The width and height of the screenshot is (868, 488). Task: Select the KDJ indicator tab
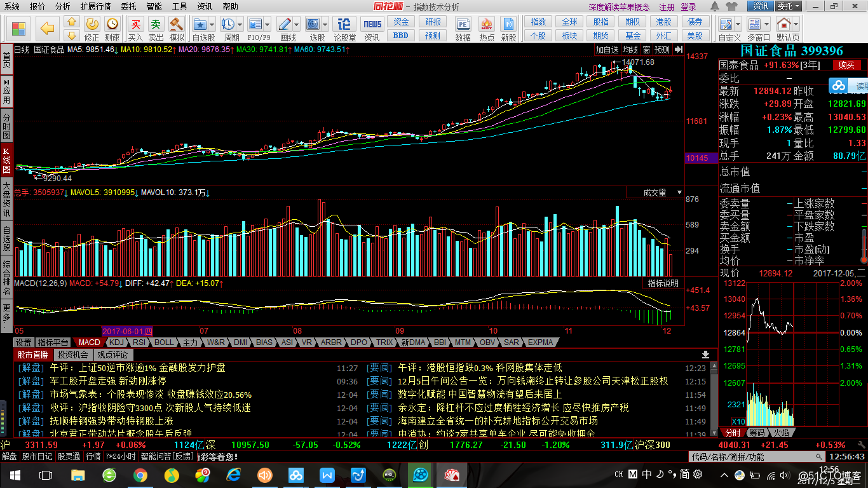click(x=118, y=342)
